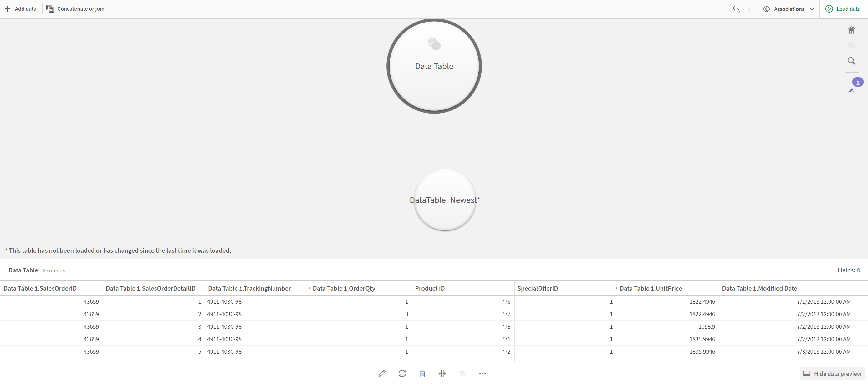
Task: Click the refresh/reload icon in toolbar
Action: [402, 373]
